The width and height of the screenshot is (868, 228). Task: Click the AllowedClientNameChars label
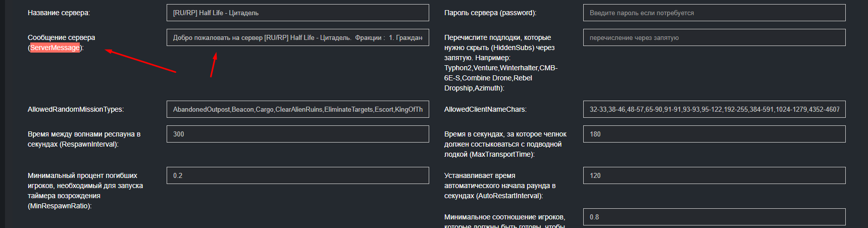[x=485, y=109]
